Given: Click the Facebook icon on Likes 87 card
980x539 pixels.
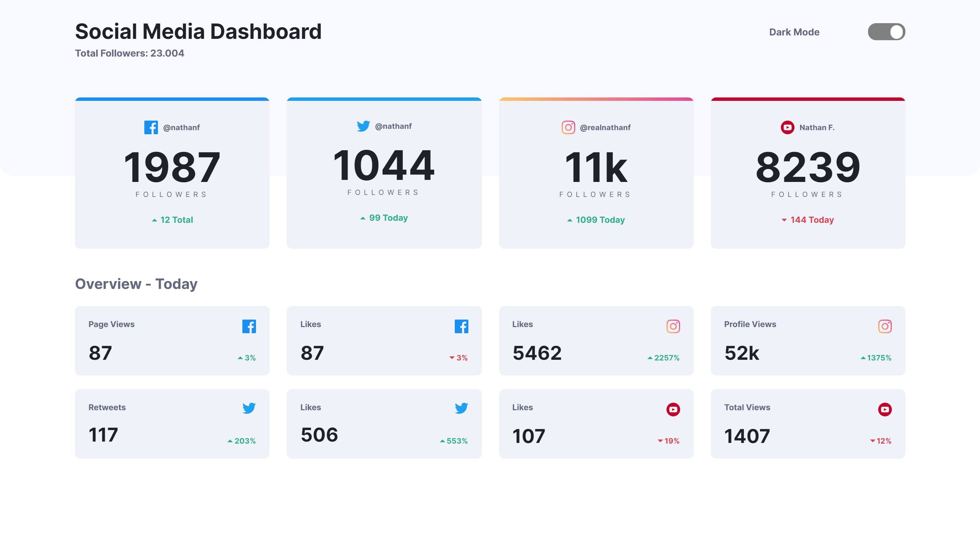Looking at the screenshot, I should coord(461,326).
